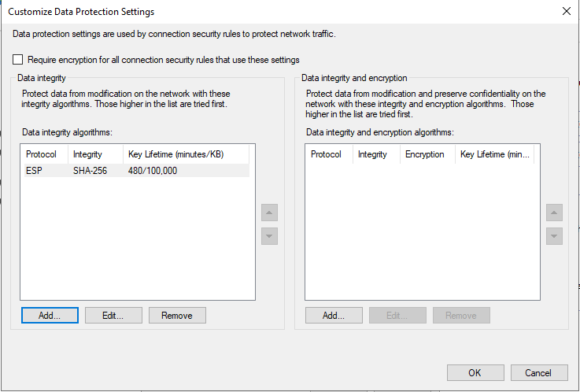Enable the Require encryption checkbox
The height and width of the screenshot is (392, 580).
tap(18, 60)
